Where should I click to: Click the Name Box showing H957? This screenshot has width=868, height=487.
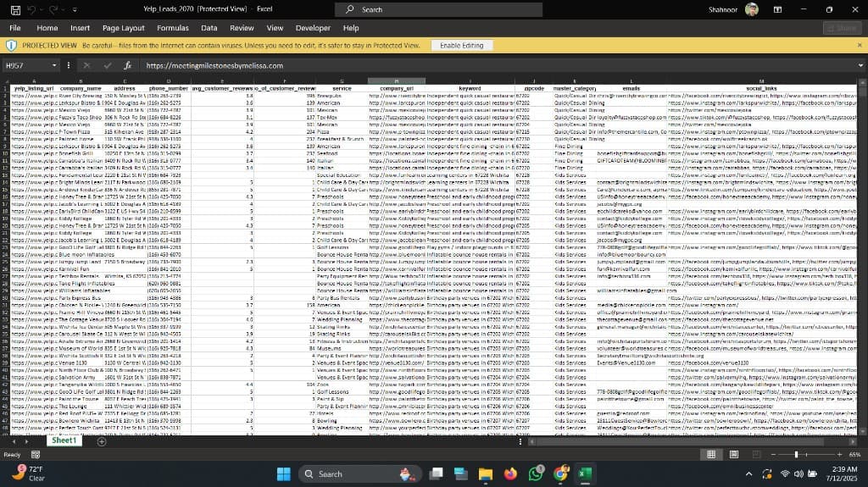point(26,65)
